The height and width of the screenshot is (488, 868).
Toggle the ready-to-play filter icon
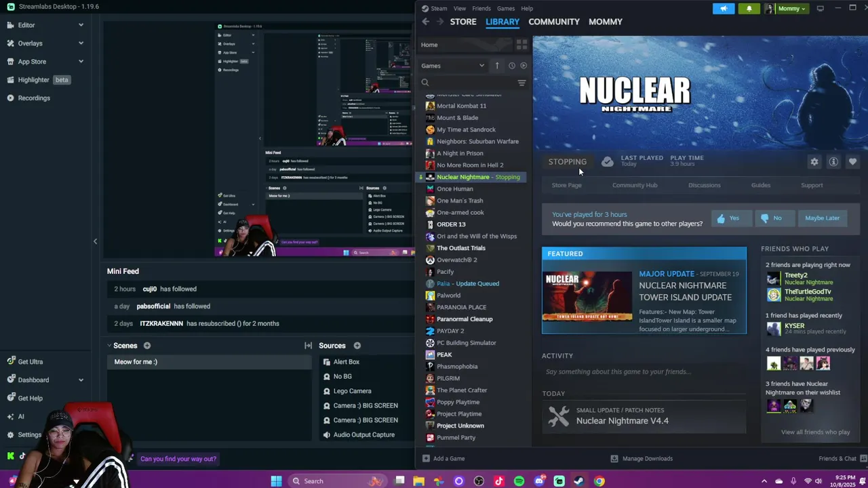[524, 66]
